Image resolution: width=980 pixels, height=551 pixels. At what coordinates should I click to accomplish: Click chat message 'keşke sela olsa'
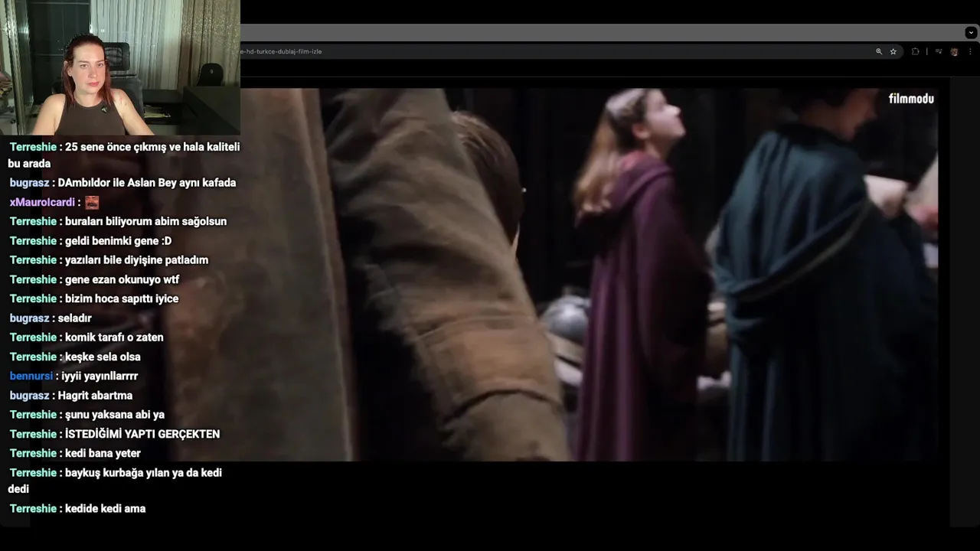click(103, 357)
